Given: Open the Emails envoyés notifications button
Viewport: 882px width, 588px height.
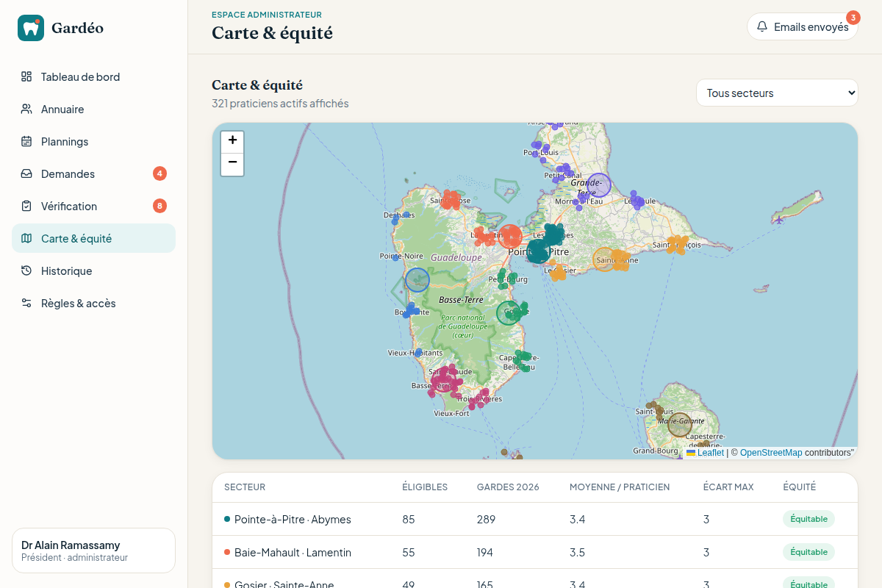Looking at the screenshot, I should (803, 26).
